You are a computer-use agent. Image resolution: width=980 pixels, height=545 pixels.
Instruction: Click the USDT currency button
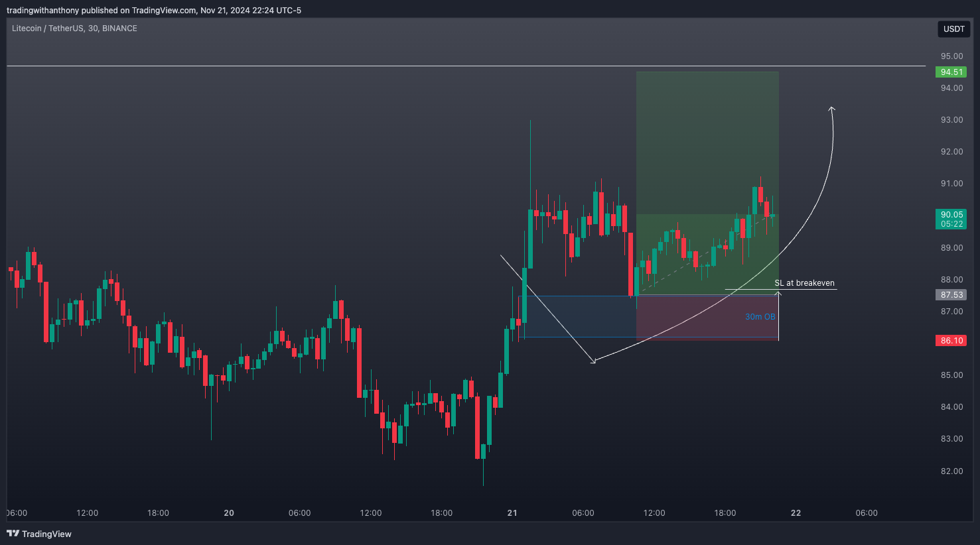(x=954, y=29)
